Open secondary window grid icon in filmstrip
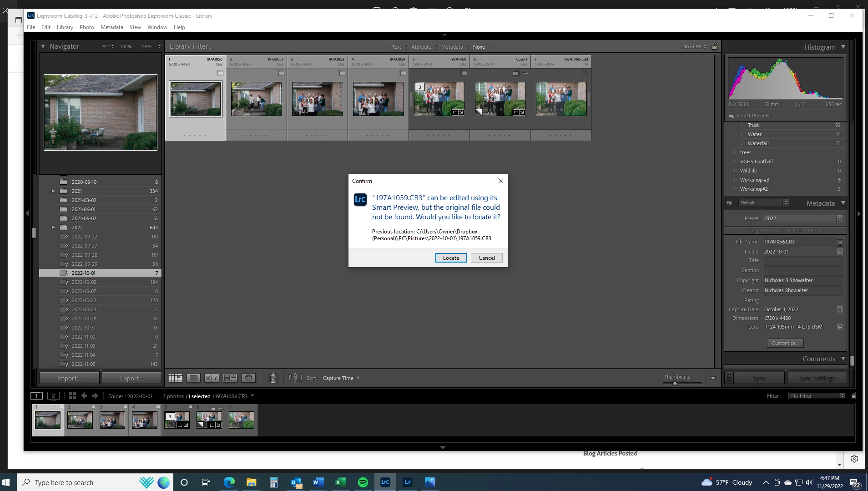The image size is (868, 491). point(72,396)
